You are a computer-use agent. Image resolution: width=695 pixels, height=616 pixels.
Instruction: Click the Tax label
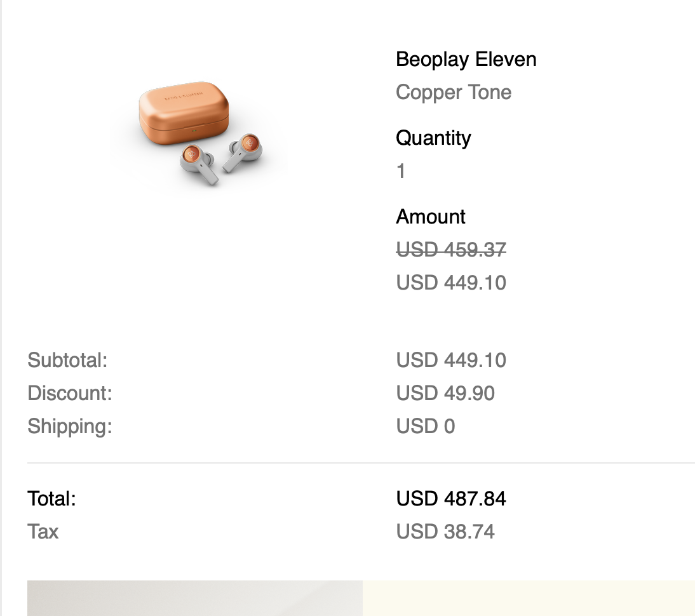click(43, 532)
